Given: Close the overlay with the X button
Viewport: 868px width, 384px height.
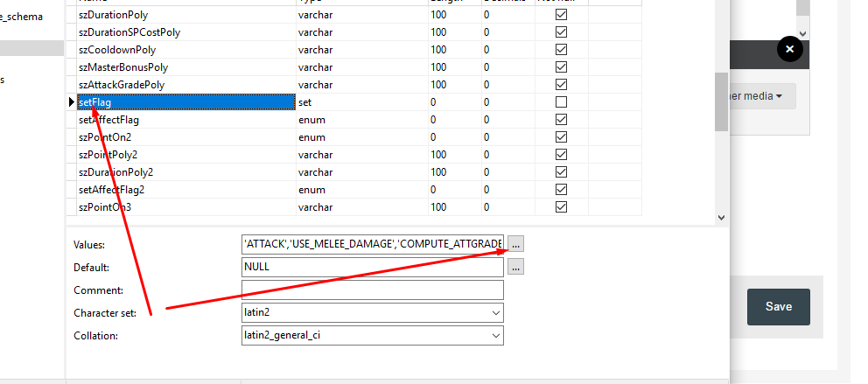Looking at the screenshot, I should (x=790, y=49).
